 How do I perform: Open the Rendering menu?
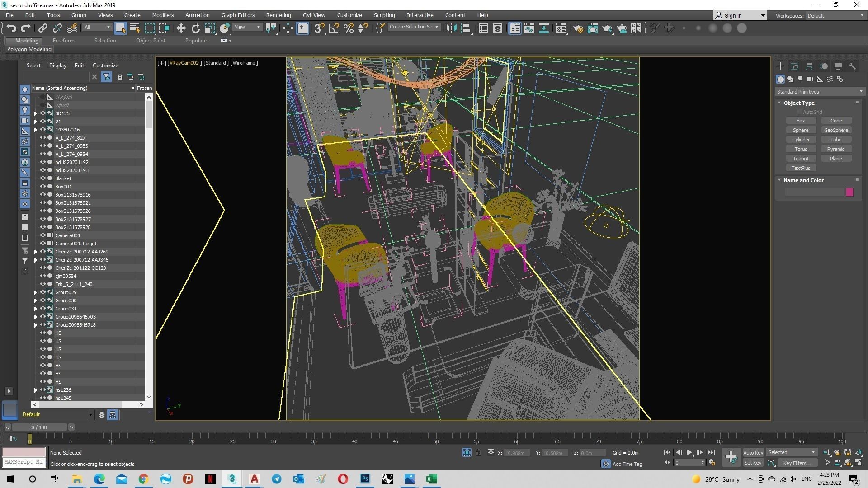pyautogui.click(x=278, y=15)
